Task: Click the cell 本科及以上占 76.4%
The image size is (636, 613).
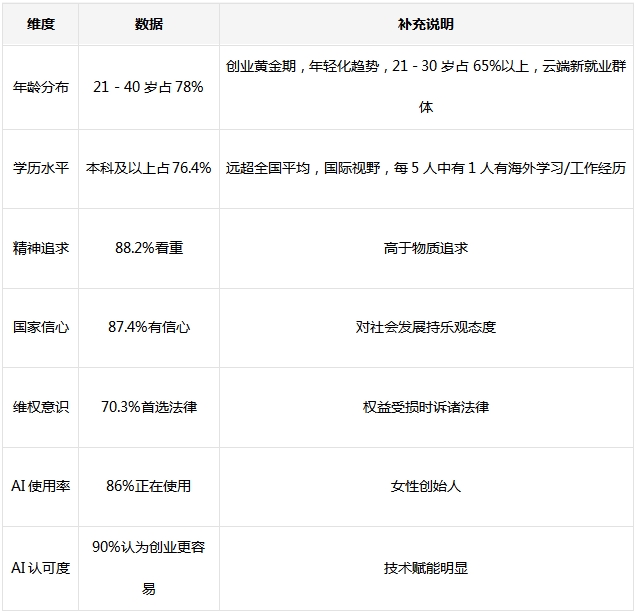Action: pyautogui.click(x=148, y=168)
